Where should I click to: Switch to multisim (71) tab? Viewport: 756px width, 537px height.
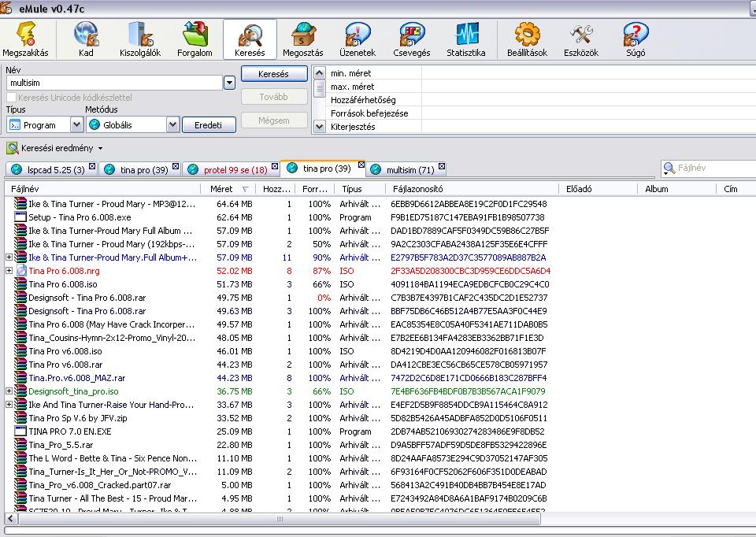407,169
